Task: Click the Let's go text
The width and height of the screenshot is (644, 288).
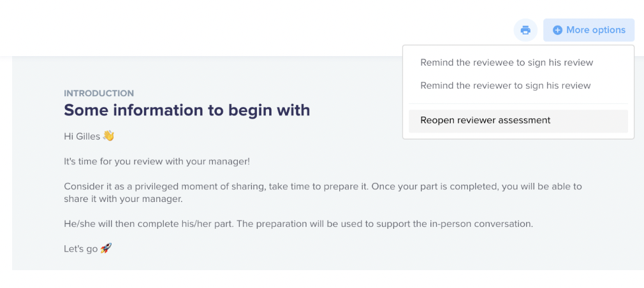Action: click(x=81, y=248)
